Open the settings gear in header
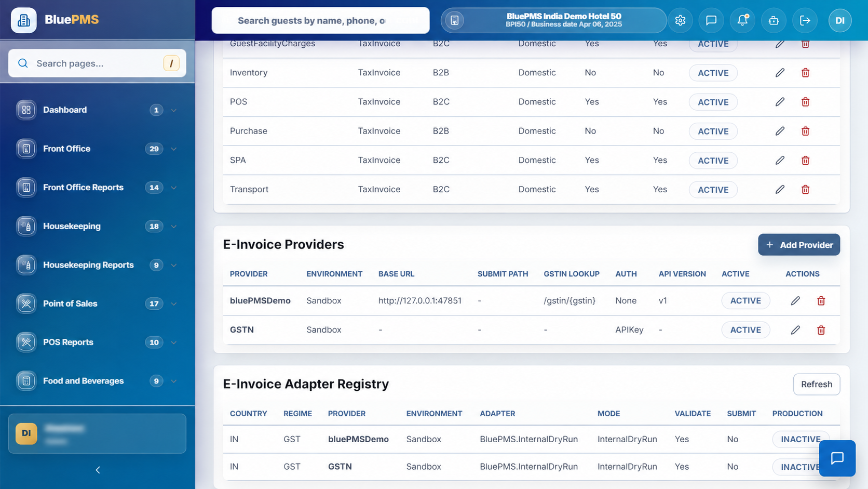The height and width of the screenshot is (489, 868). pos(680,20)
